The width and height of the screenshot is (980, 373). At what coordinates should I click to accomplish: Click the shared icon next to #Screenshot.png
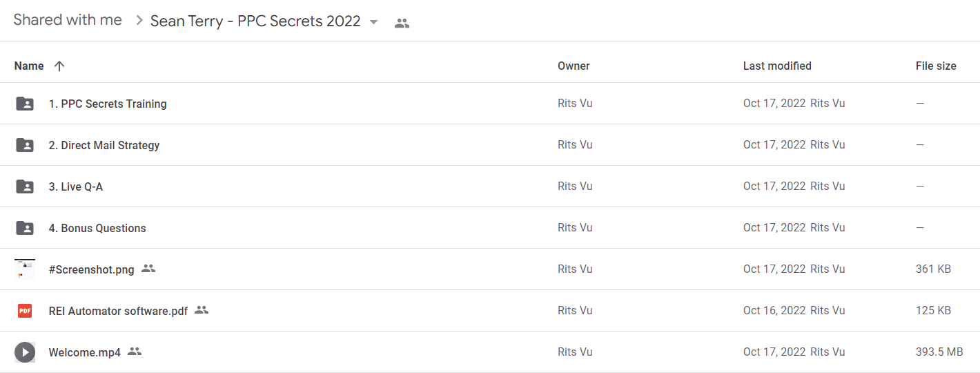tap(148, 269)
